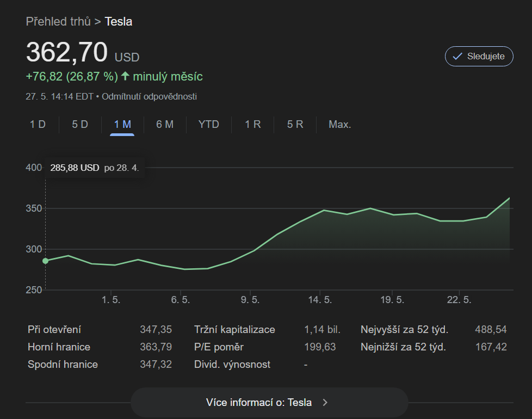
Task: Switch to the 6 M range tab
Action: [165, 124]
